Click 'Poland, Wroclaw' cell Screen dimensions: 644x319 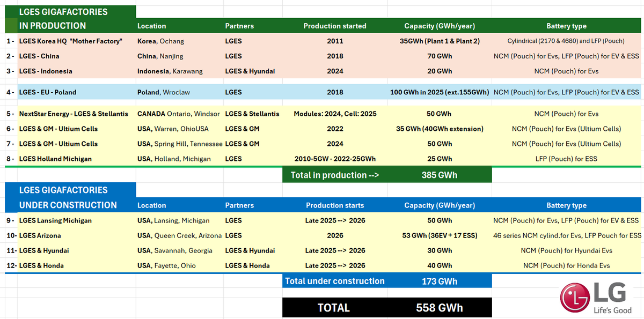[x=180, y=92]
